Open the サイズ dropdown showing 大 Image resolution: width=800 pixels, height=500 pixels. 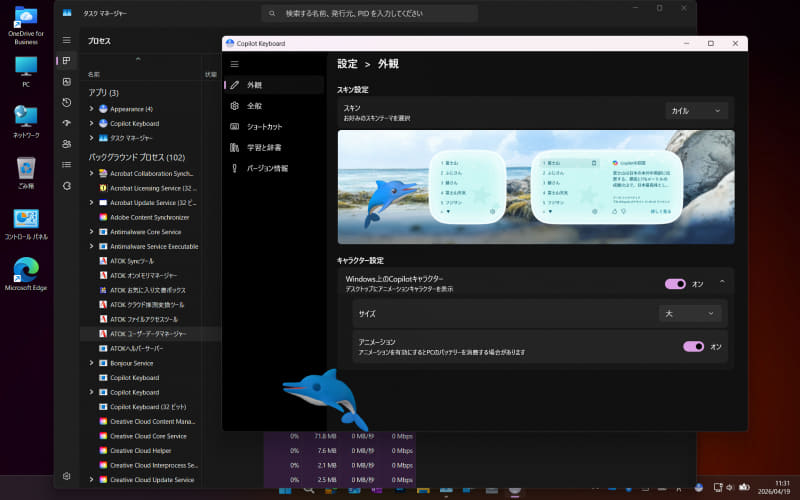click(690, 313)
